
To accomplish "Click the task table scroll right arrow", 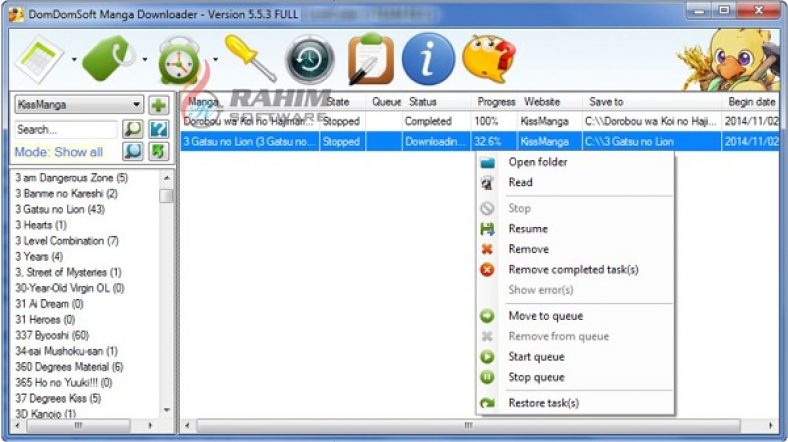I will point(771,426).
